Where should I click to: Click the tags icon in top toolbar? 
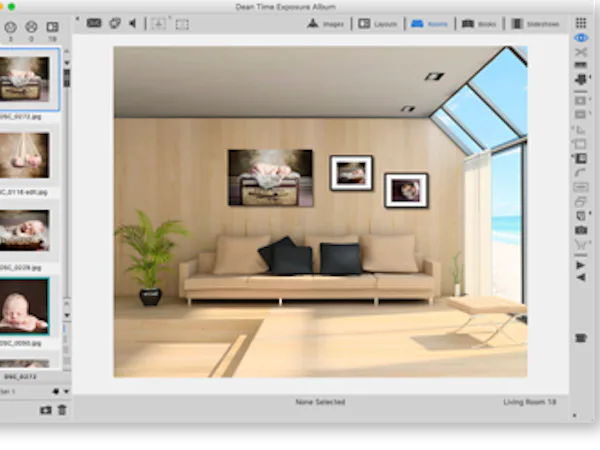115,24
